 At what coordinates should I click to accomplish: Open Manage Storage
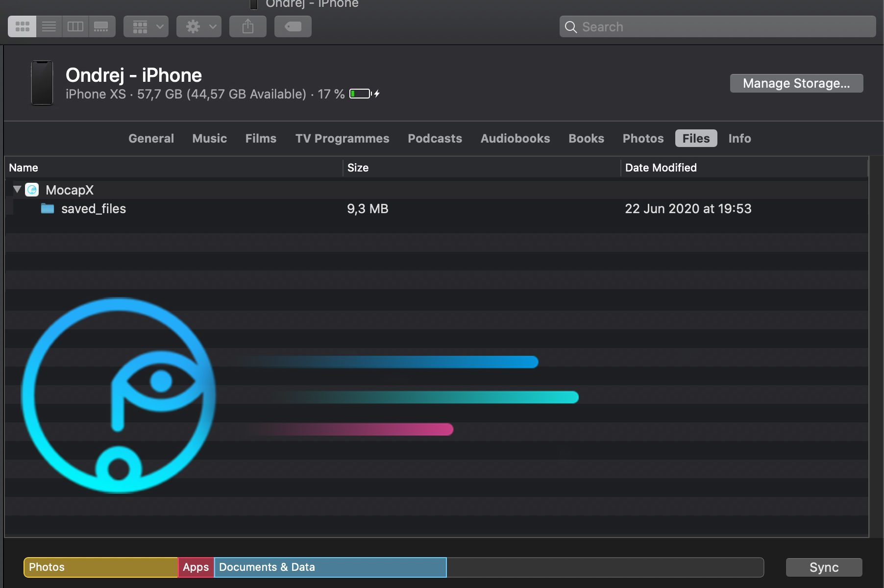796,83
